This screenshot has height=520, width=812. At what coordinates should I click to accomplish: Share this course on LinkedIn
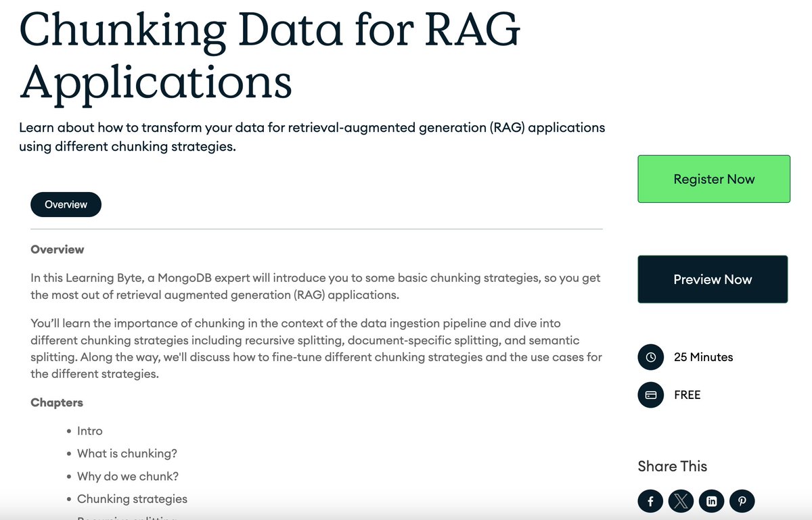711,501
